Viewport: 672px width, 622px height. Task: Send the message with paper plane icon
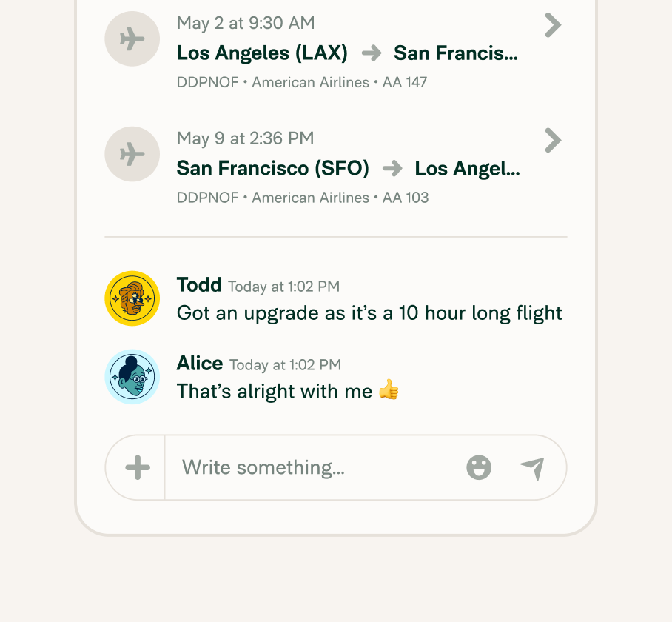click(x=532, y=469)
